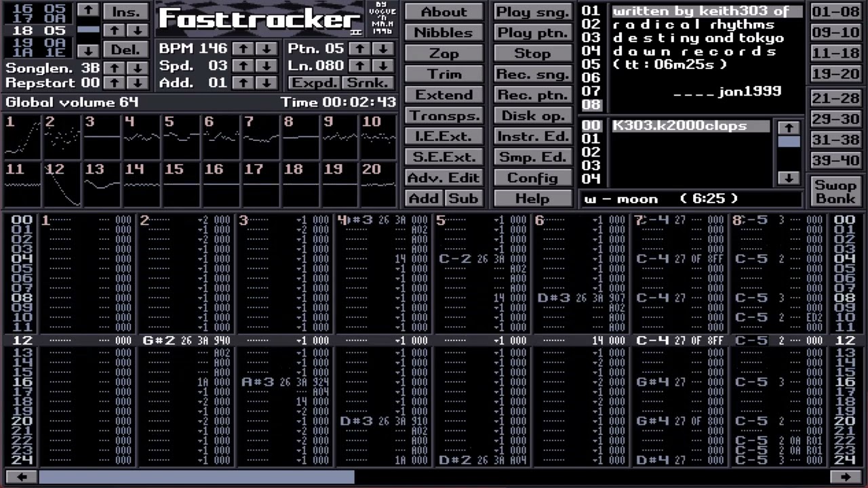The height and width of the screenshot is (488, 868).
Task: Click Del. to delete song position
Action: pyautogui.click(x=126, y=49)
